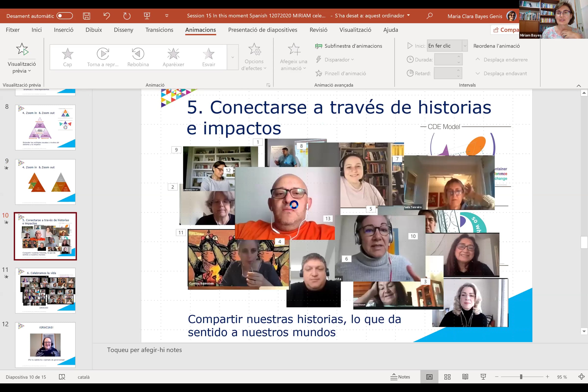Switch to the Visualització tab
The image size is (588, 392).
pyautogui.click(x=355, y=30)
